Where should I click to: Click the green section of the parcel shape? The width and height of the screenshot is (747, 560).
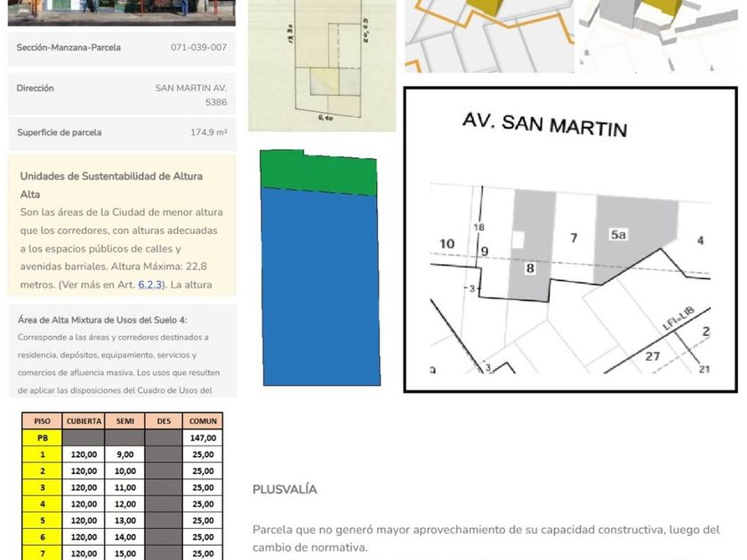(317, 174)
